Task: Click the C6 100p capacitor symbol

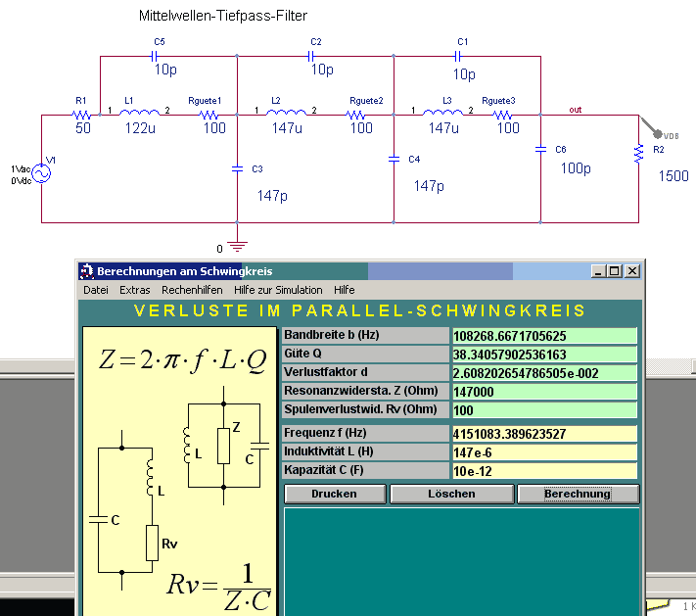Action: [539, 150]
